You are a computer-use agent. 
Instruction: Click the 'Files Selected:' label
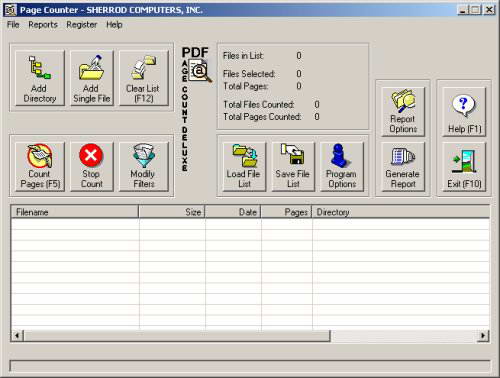(249, 74)
